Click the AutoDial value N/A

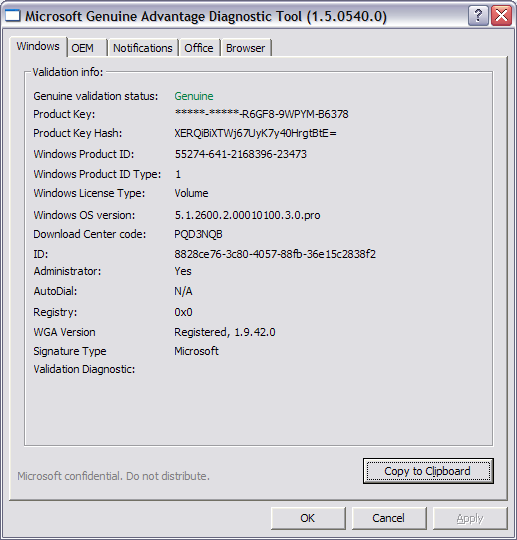pos(183,291)
